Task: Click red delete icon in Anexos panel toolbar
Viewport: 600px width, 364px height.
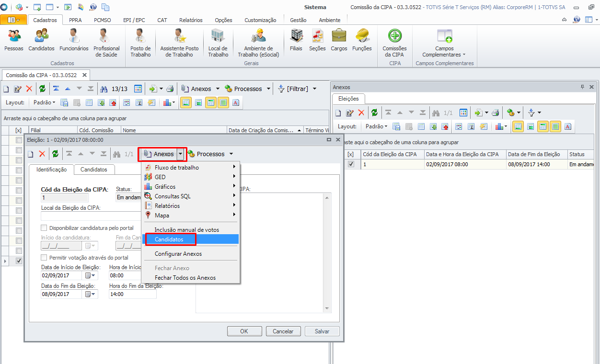Action: tap(361, 113)
